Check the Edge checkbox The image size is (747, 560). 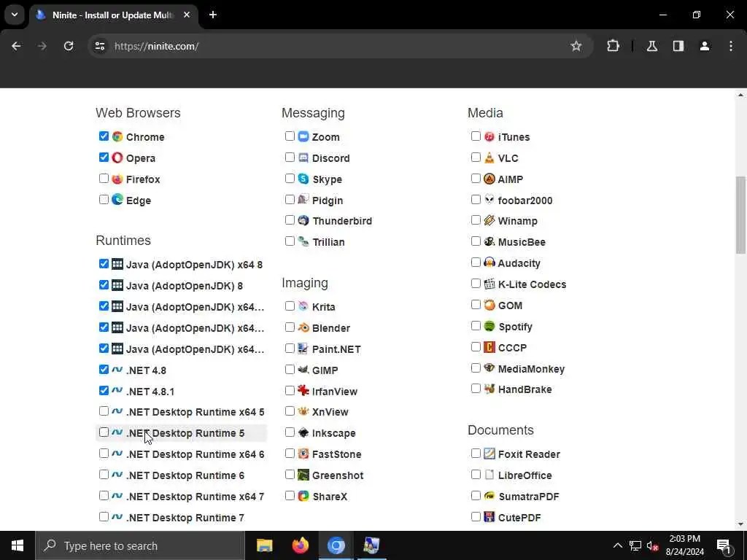point(104,200)
